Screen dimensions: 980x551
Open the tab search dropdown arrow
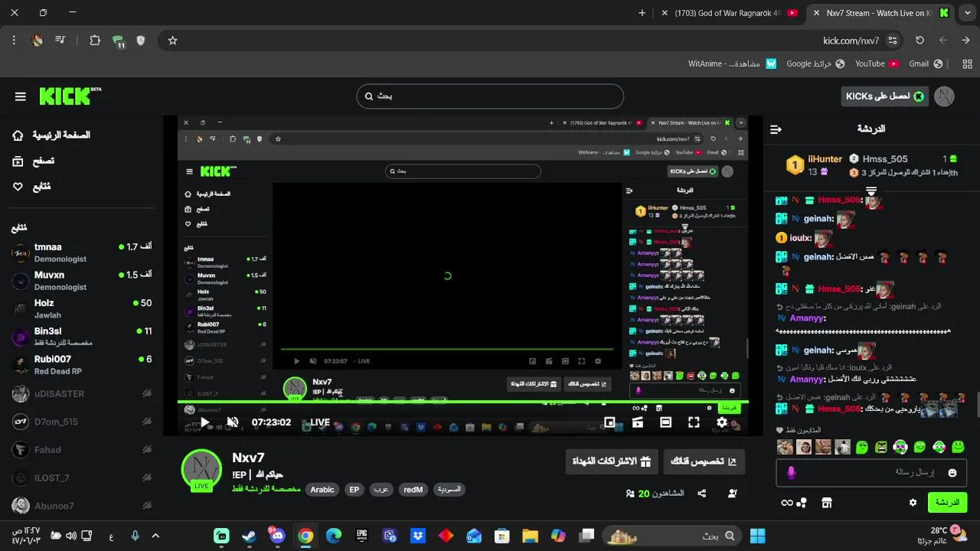[x=967, y=13]
